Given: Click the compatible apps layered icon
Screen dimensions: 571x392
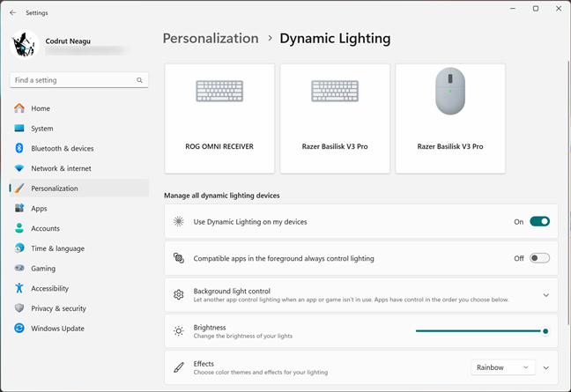Looking at the screenshot, I should pyautogui.click(x=178, y=258).
